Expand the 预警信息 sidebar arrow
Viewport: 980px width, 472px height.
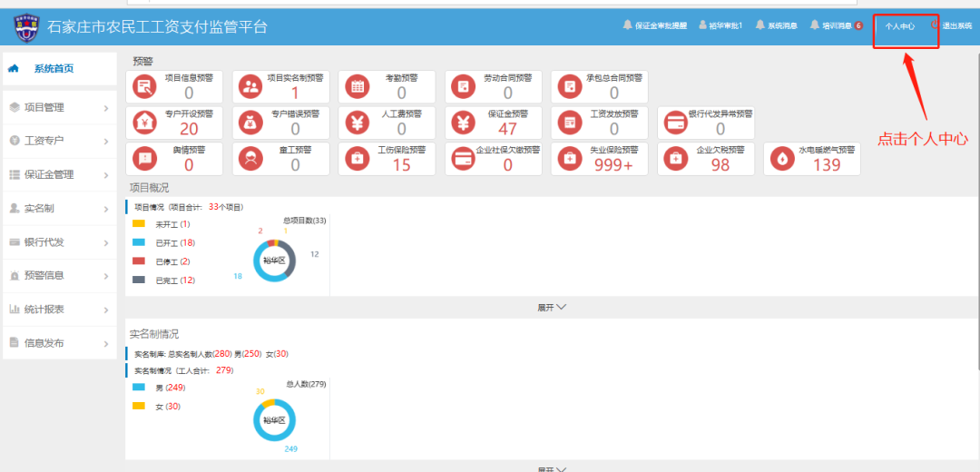(105, 276)
